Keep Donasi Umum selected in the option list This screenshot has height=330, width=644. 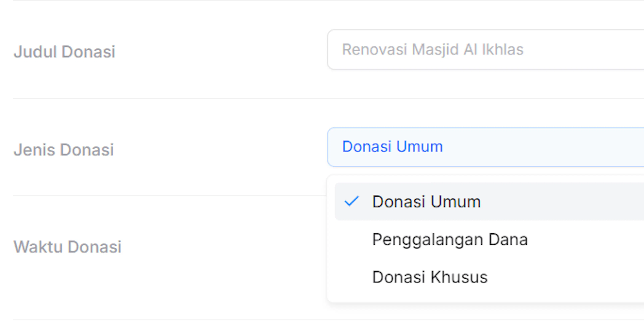(489, 202)
